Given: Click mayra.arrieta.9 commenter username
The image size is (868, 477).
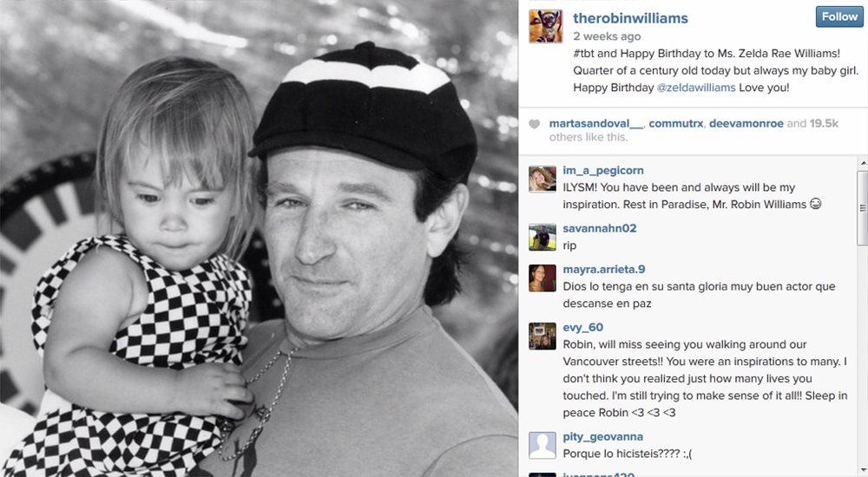Looking at the screenshot, I should click(604, 270).
